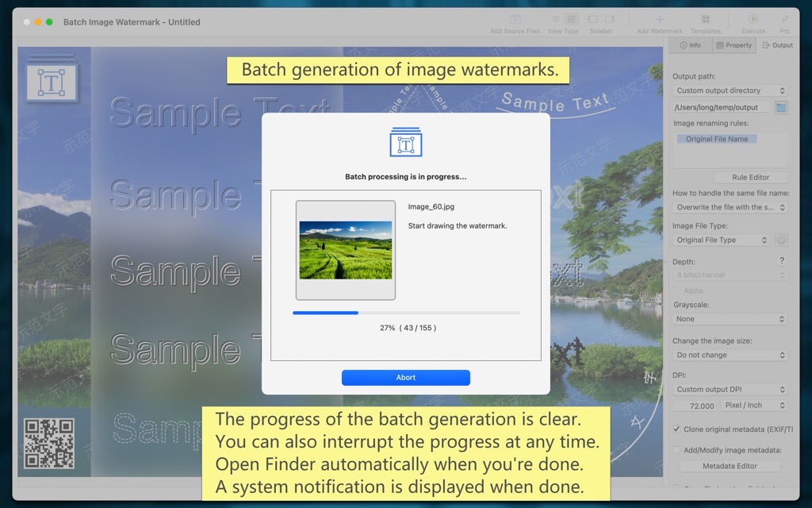Toggle the left Sidebar icon
The height and width of the screenshot is (508, 812).
coord(593,19)
